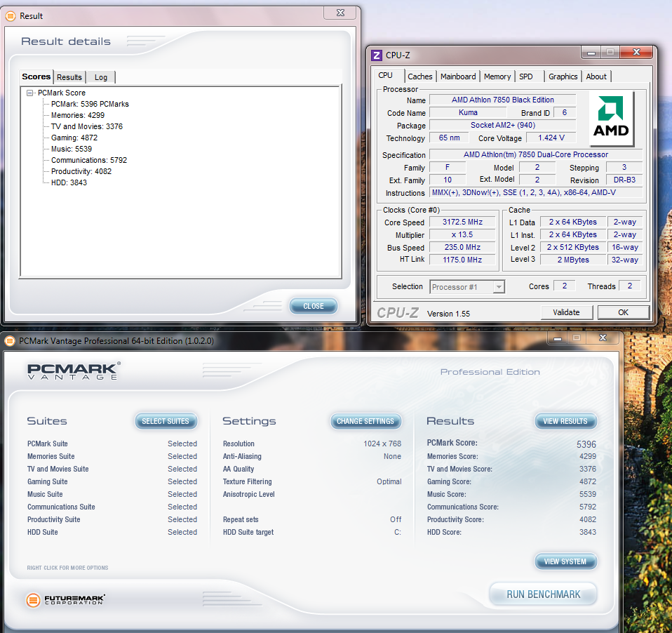Select 'Communications: 5792' tree row

pyautogui.click(x=89, y=160)
